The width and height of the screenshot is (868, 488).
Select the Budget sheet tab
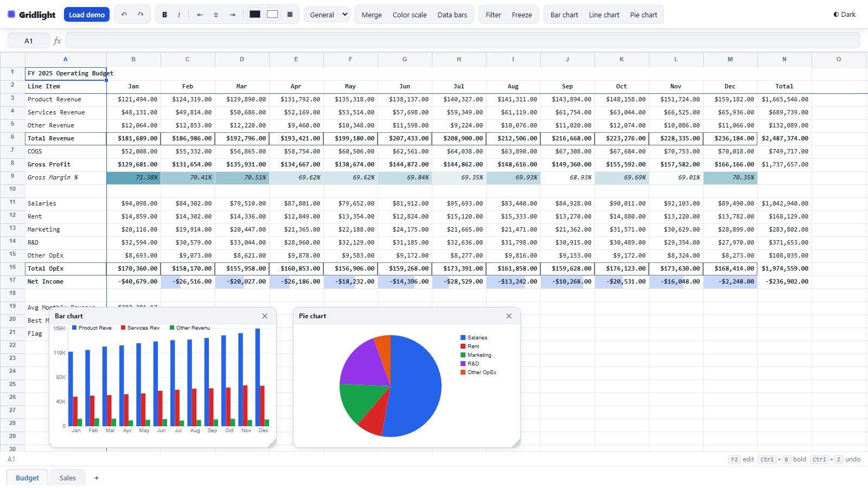click(27, 478)
